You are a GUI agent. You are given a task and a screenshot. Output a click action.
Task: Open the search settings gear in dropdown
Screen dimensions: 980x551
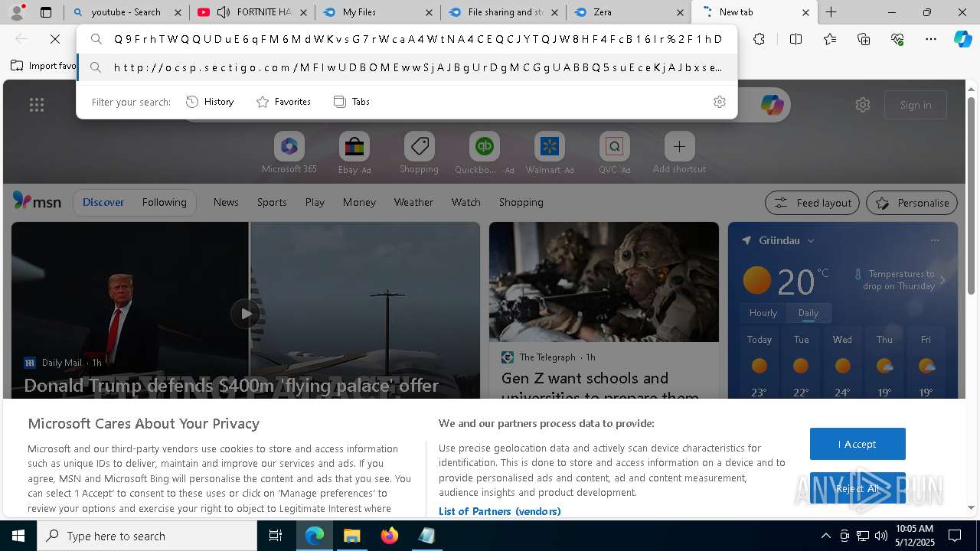click(720, 102)
